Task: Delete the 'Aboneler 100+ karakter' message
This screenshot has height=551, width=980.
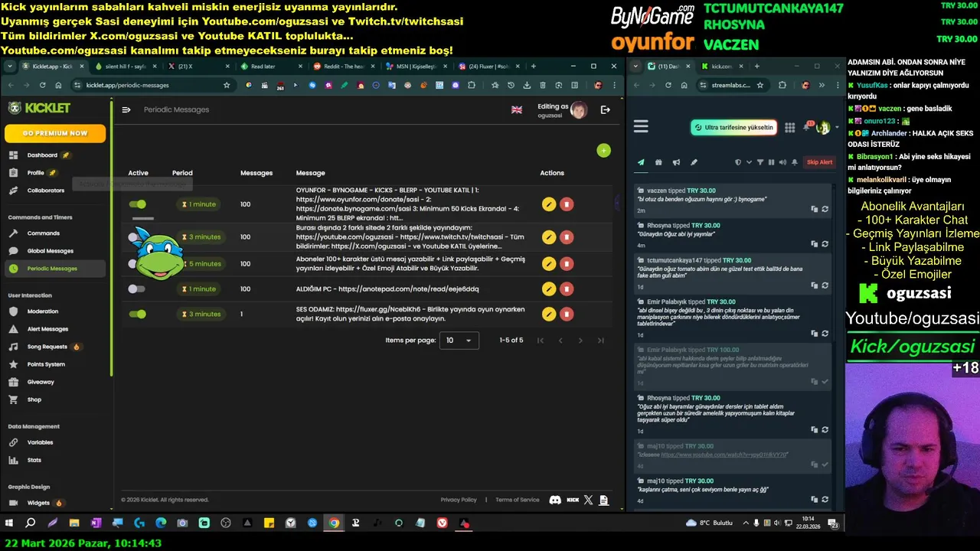Action: [x=567, y=264]
